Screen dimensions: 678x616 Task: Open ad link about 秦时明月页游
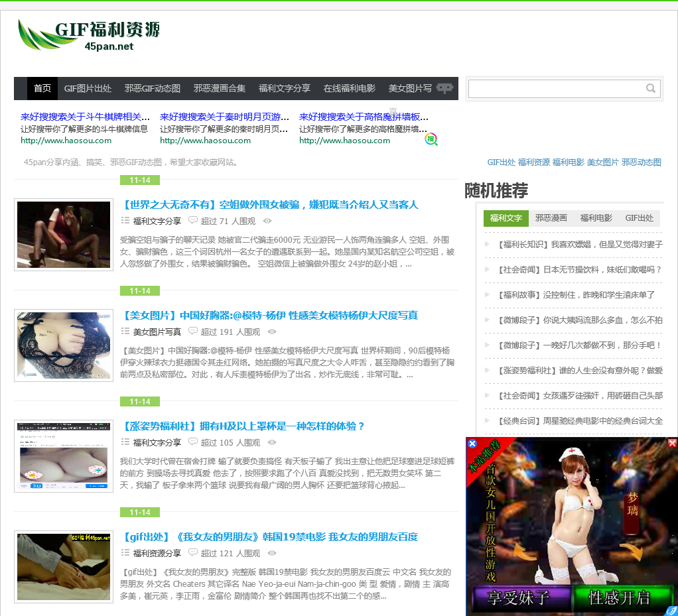224,117
